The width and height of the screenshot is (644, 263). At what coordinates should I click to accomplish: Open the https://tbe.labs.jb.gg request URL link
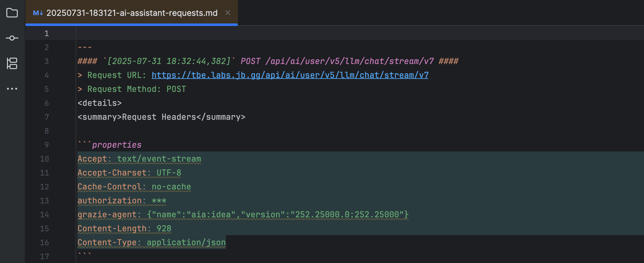tap(289, 75)
